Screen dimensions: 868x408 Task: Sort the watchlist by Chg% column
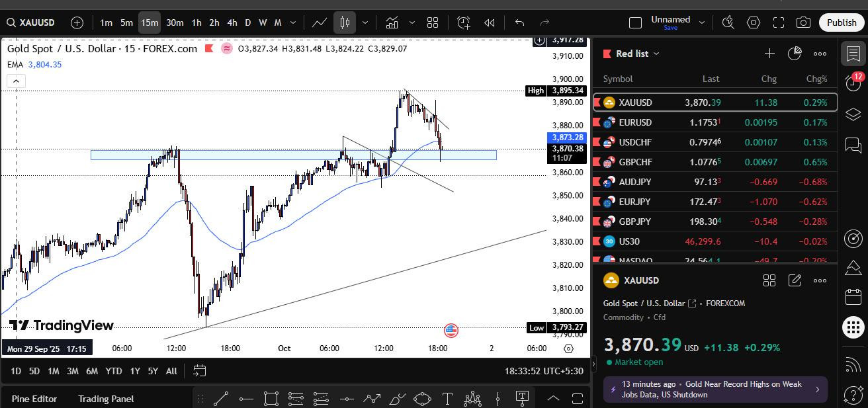[x=816, y=79]
